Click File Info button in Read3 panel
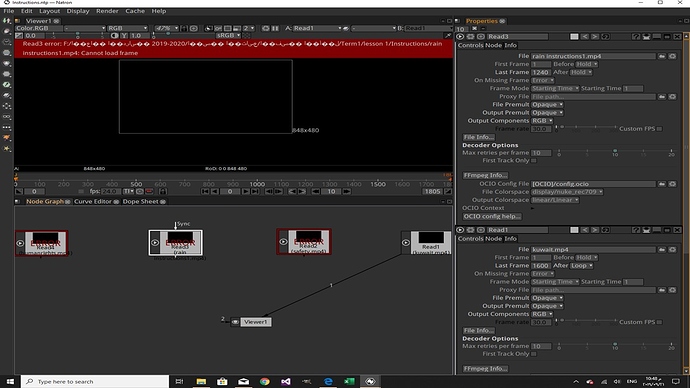The image size is (690, 388). pyautogui.click(x=479, y=137)
